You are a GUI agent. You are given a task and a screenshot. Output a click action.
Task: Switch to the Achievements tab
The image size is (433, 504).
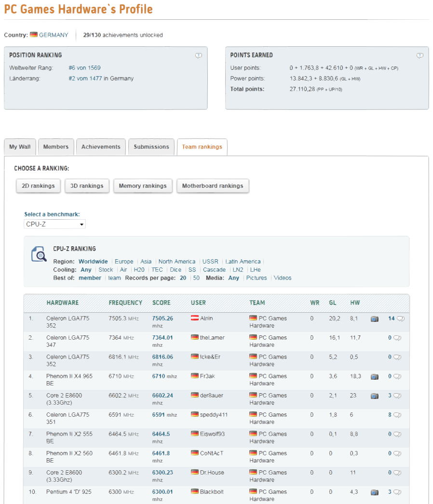[x=101, y=147]
